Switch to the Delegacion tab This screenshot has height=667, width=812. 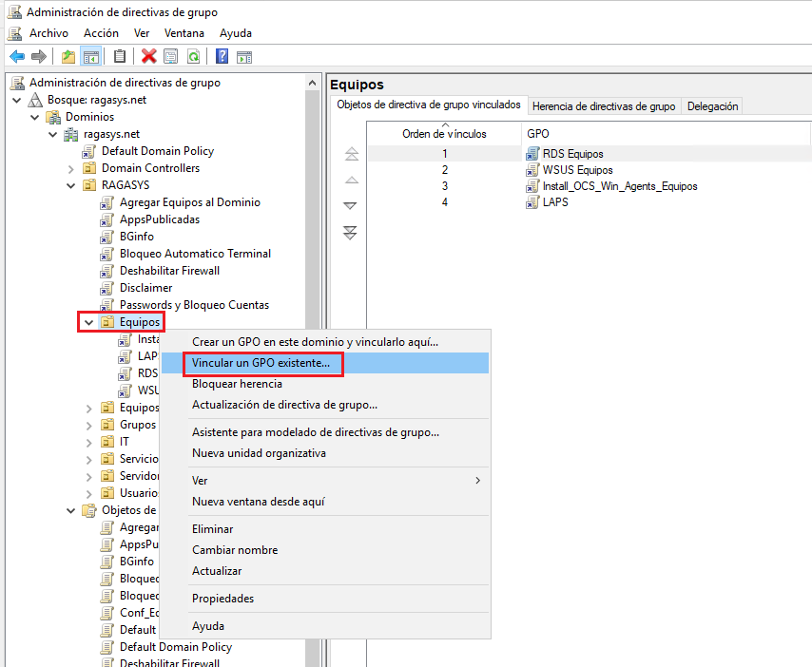coord(710,105)
